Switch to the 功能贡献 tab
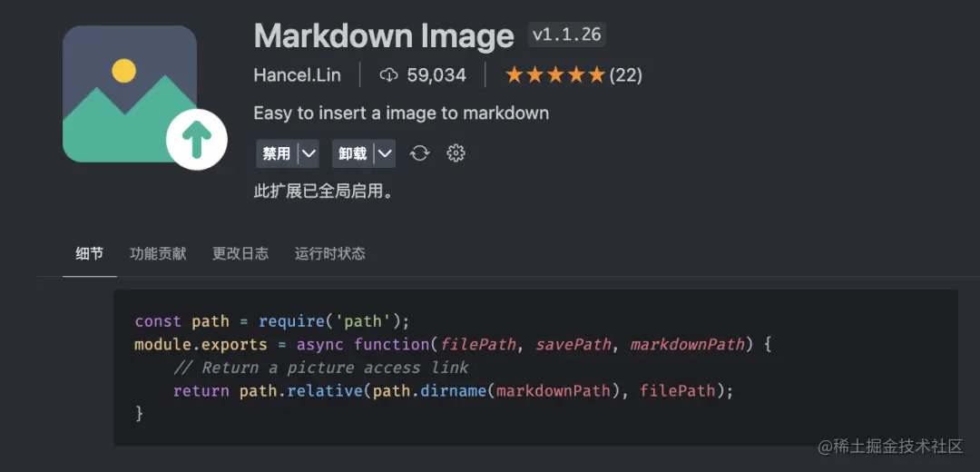This screenshot has height=472, width=980. 158,253
